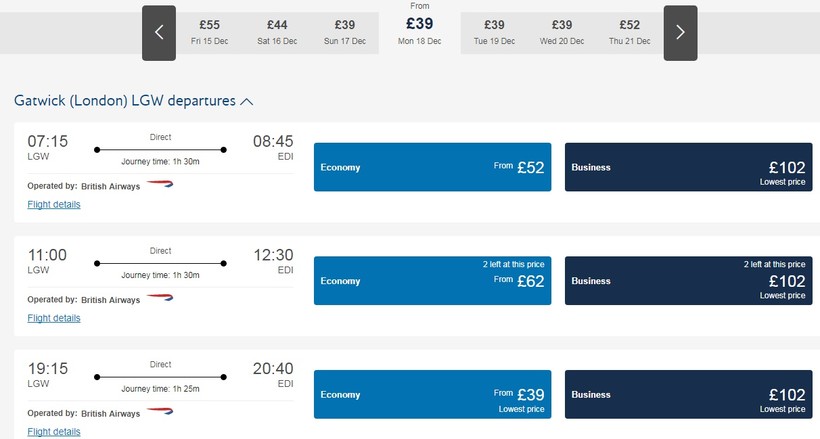Choose Business £102 on 19:15 flight
Screen dimensions: 820x439
689,394
